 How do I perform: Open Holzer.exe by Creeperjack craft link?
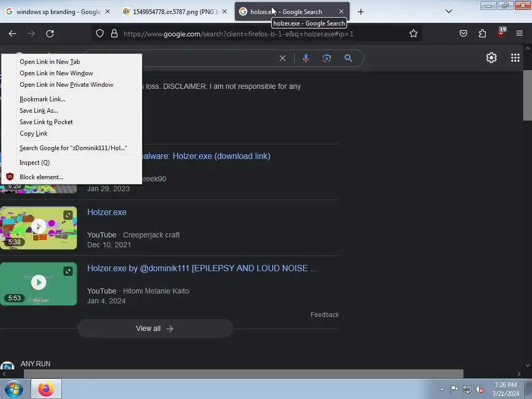(107, 212)
